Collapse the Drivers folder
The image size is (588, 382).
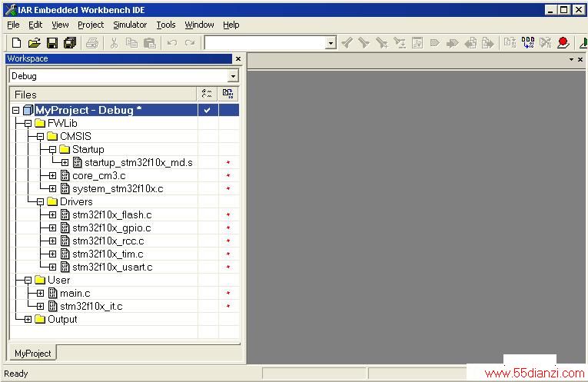pyautogui.click(x=40, y=201)
